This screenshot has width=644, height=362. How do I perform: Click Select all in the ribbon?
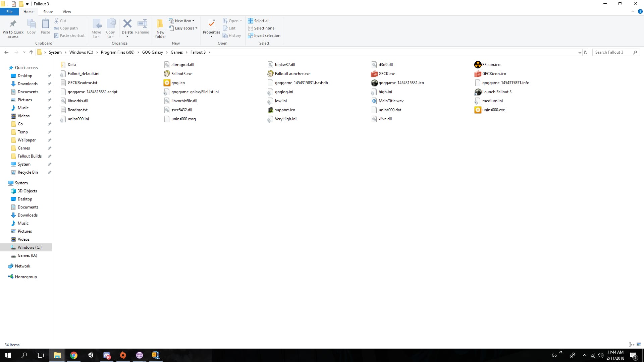tap(259, 21)
